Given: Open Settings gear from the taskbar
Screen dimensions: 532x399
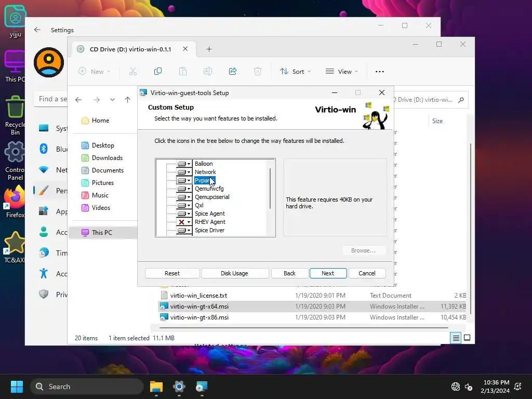Looking at the screenshot, I should 179,387.
